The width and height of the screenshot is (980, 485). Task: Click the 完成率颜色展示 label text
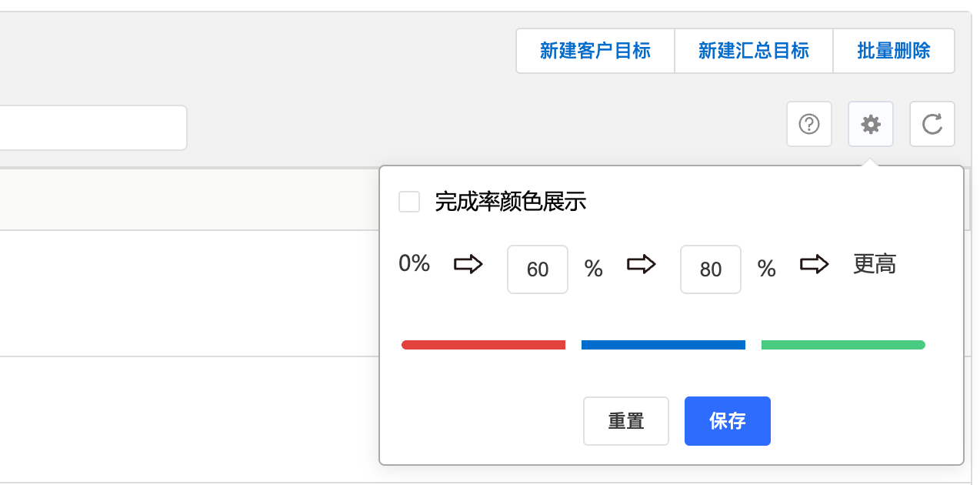click(511, 202)
